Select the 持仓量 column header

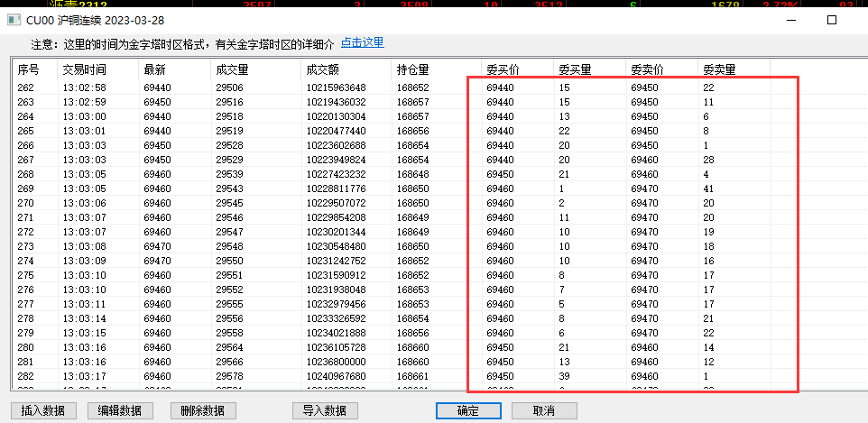point(412,69)
